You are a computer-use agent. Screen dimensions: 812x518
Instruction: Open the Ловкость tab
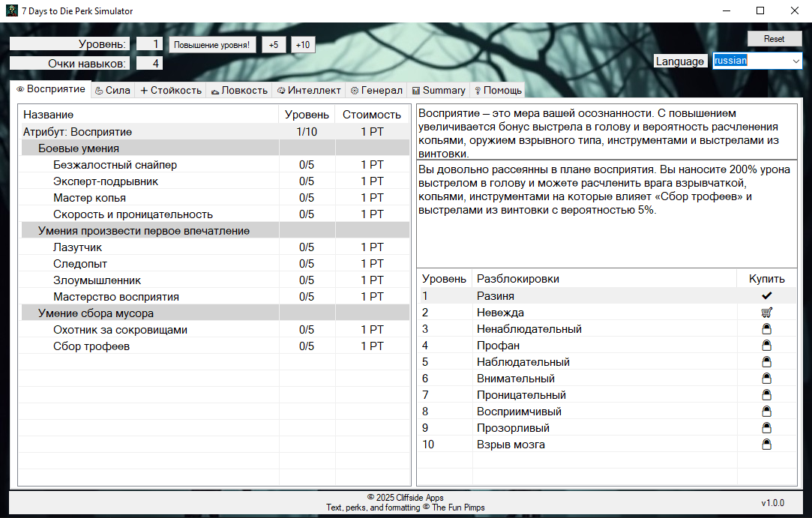click(x=239, y=90)
